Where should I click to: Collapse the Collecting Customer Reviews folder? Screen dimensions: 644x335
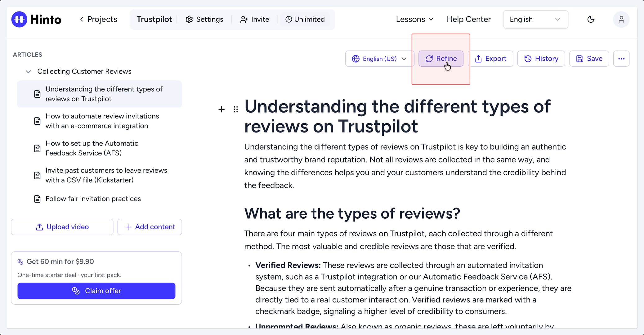tap(28, 72)
